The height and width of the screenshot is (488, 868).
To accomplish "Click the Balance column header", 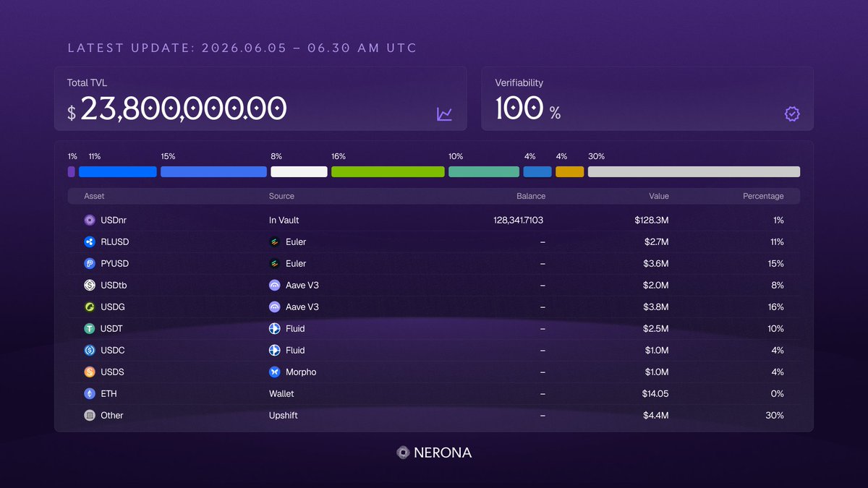I will (531, 196).
